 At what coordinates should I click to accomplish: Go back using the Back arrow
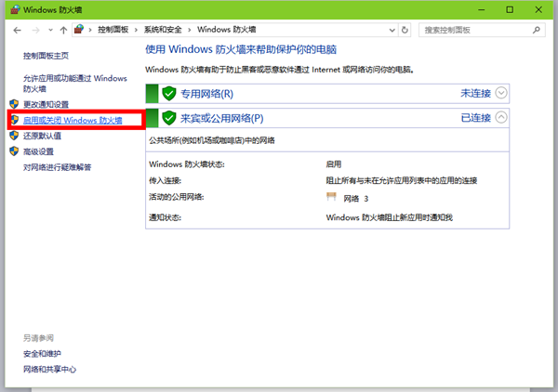pos(17,31)
